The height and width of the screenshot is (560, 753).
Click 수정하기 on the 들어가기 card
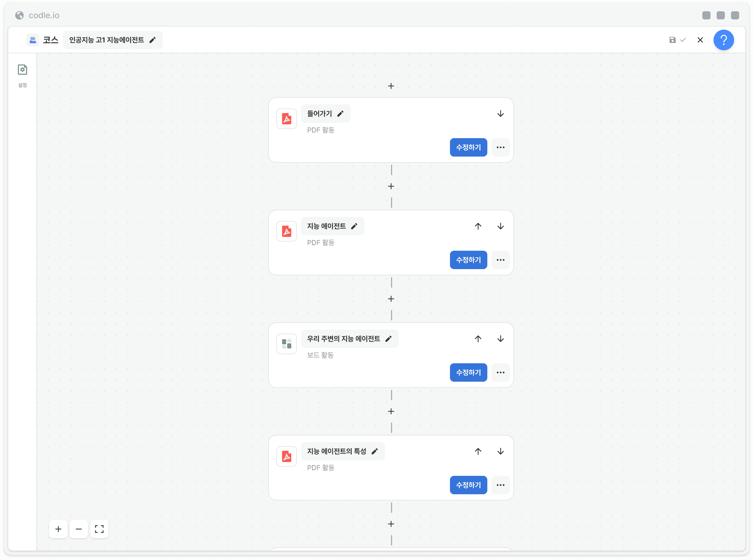point(468,147)
